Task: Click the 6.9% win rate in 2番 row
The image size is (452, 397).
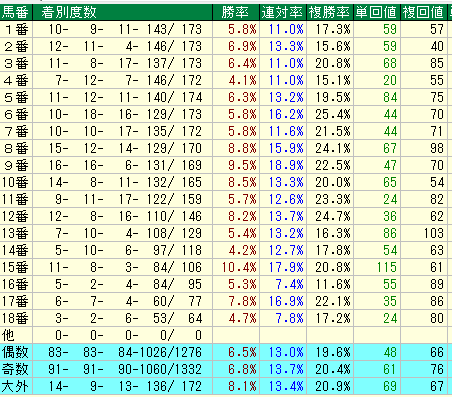Action: [242, 46]
